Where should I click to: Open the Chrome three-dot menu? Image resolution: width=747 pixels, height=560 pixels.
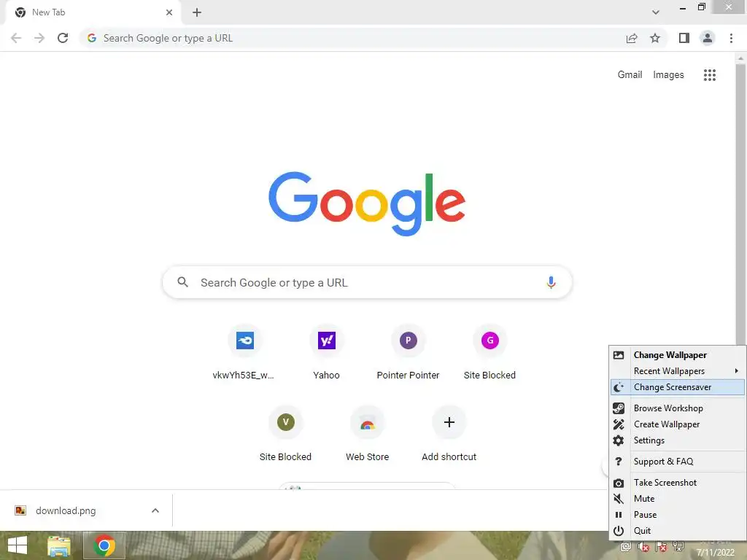coord(731,38)
